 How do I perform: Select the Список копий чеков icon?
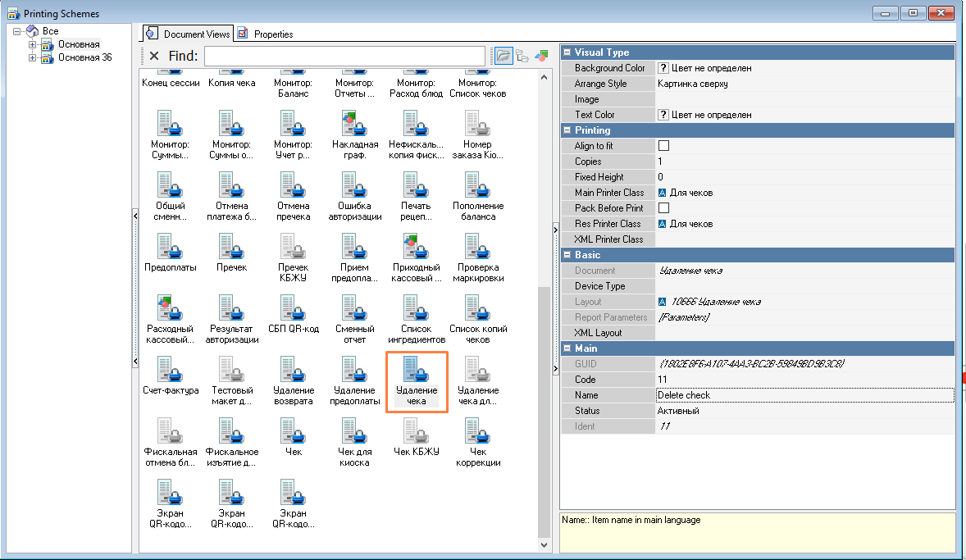[x=478, y=307]
